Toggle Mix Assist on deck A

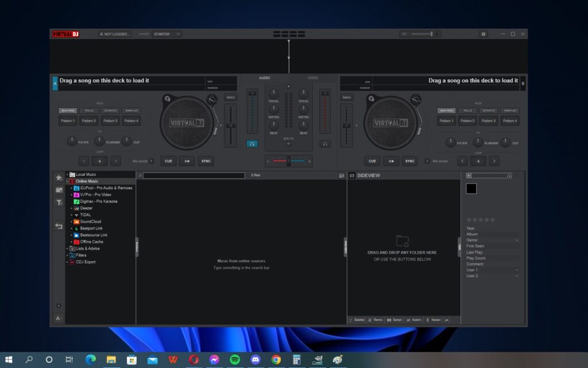(151, 161)
